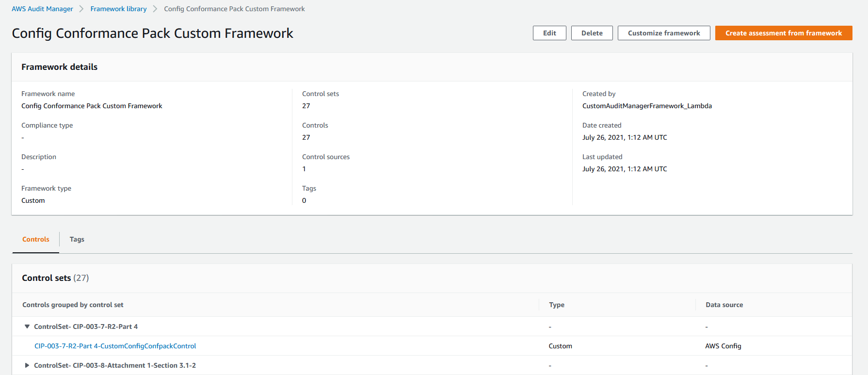The image size is (868, 375).
Task: Click the Control sets (27) heading
Action: (x=55, y=278)
